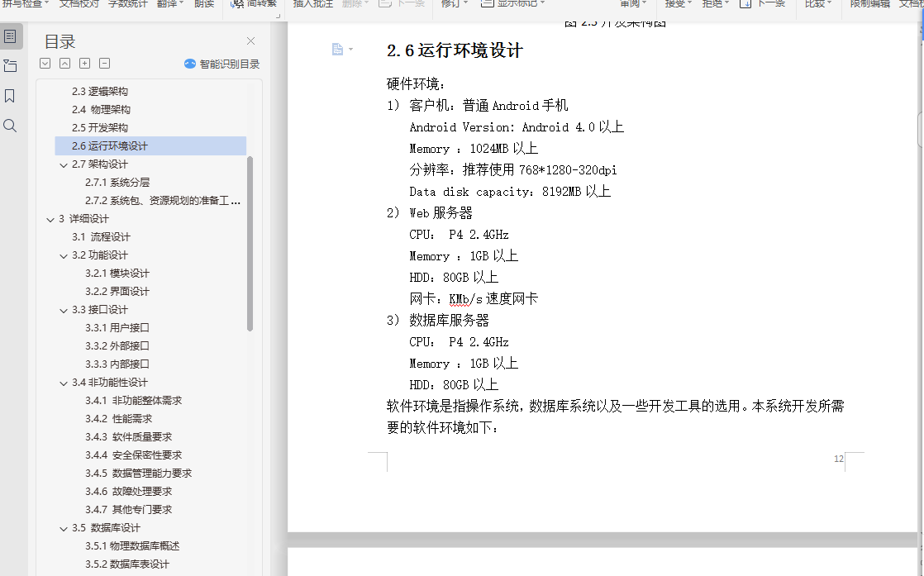Image resolution: width=924 pixels, height=576 pixels.
Task: Go to 2.7.2 系统包、资源规划 entry
Action: pyautogui.click(x=162, y=201)
